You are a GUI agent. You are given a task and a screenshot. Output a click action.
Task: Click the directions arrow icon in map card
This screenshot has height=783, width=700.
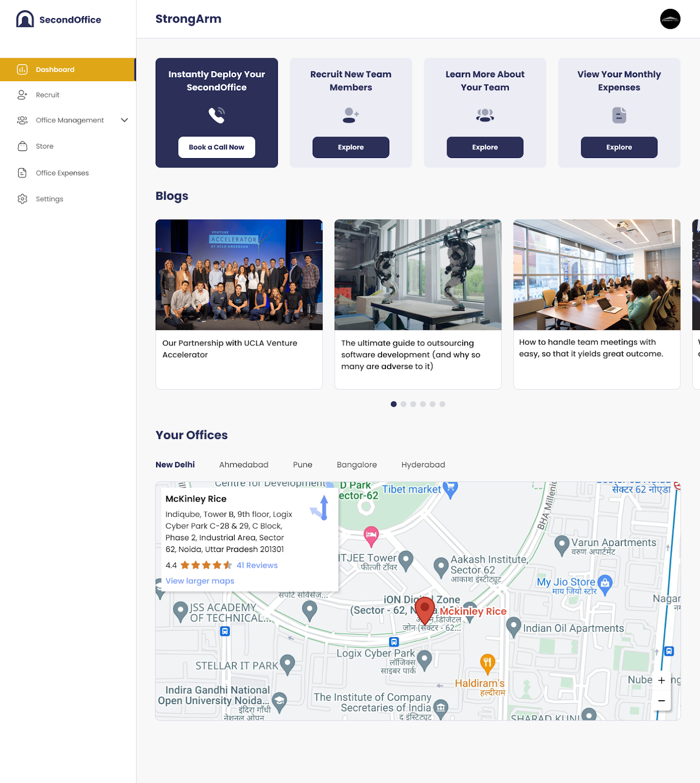point(320,508)
